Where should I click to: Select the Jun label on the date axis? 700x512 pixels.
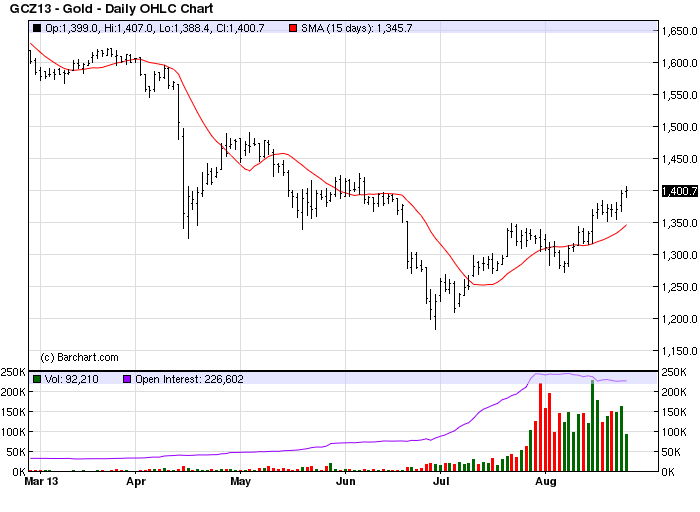tap(346, 481)
